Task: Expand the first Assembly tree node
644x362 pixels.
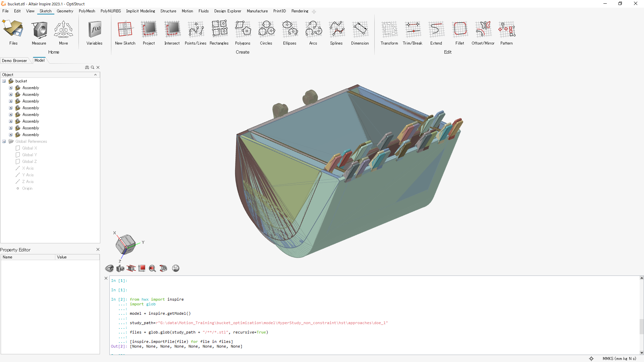Action: 11,88
